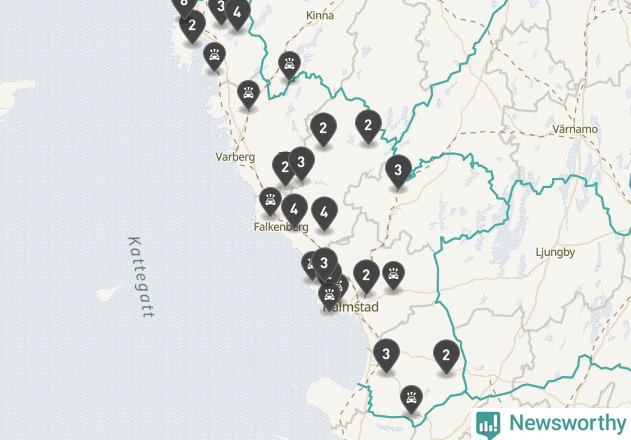Select the car marker north of Varberg

[x=248, y=95]
